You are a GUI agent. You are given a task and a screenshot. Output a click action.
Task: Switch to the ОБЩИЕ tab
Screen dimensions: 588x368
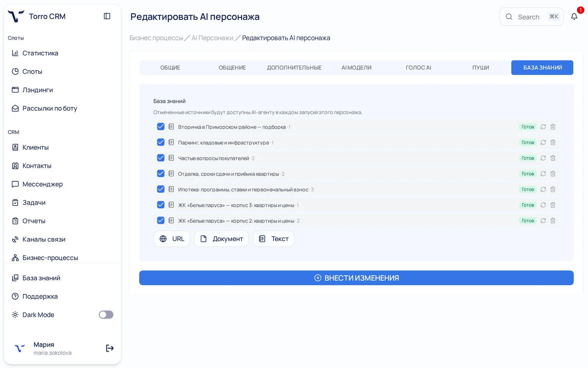[170, 68]
